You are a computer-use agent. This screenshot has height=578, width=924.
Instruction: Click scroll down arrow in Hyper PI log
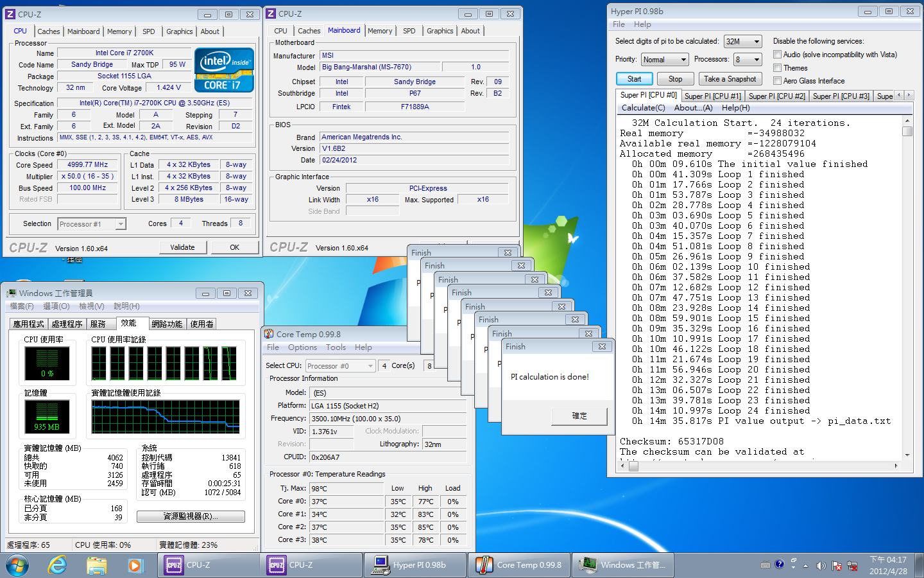(x=907, y=455)
